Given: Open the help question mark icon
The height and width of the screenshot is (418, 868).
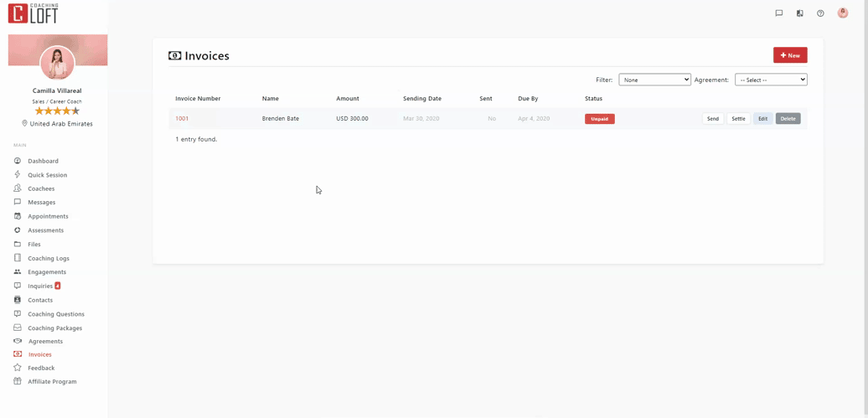Looking at the screenshot, I should coord(820,13).
